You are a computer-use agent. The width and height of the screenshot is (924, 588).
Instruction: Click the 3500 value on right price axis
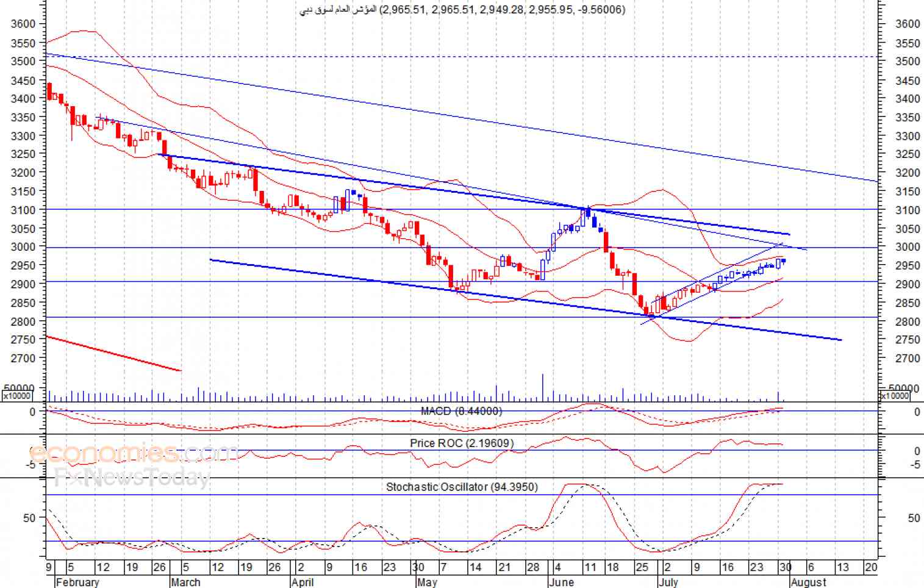coord(908,62)
